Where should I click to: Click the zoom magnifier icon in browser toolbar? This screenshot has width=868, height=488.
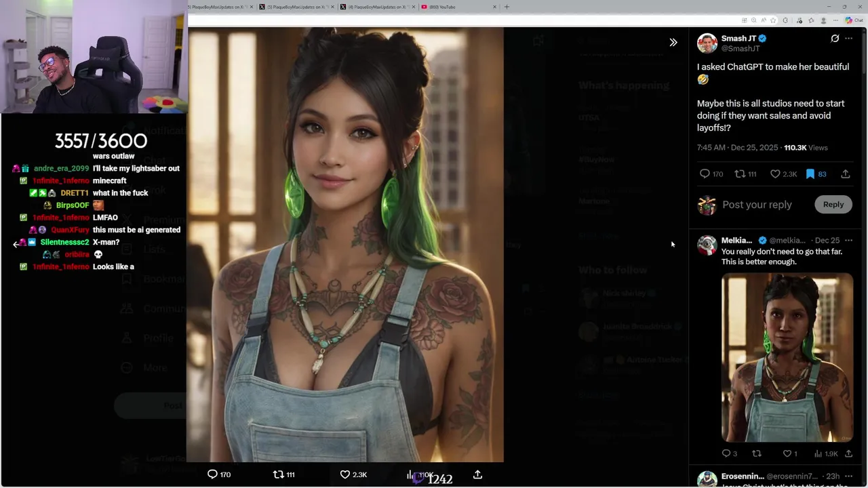coord(753,20)
